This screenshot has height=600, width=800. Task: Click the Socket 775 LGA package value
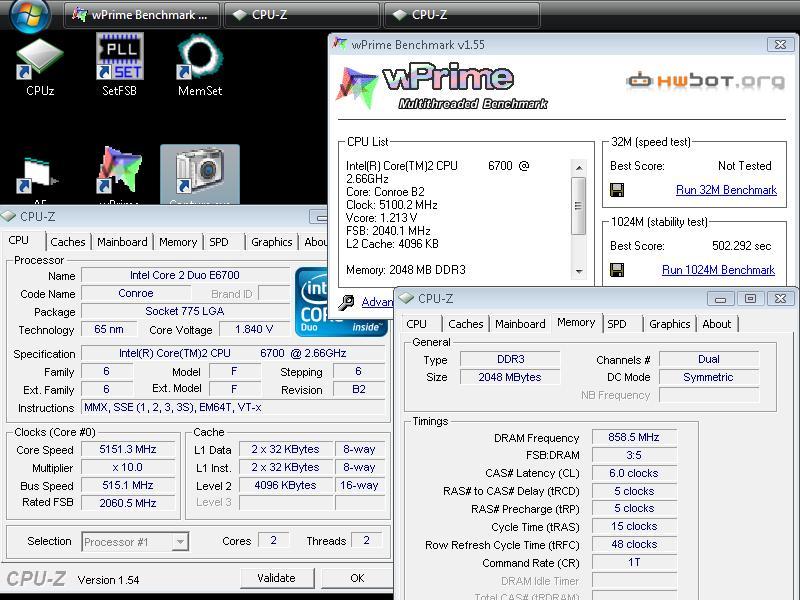(x=185, y=311)
